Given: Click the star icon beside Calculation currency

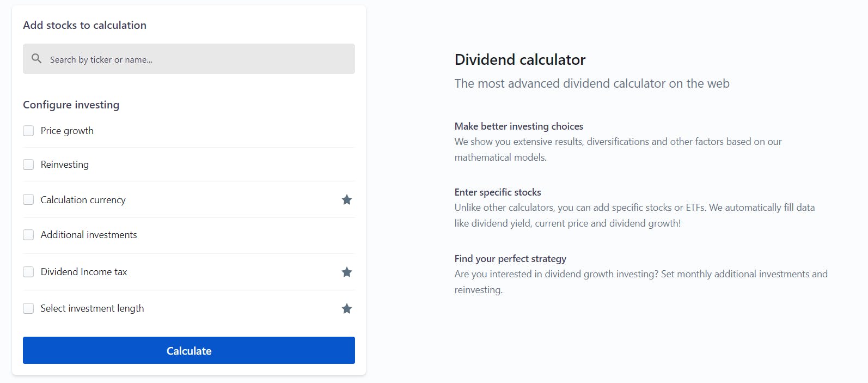Looking at the screenshot, I should (347, 200).
